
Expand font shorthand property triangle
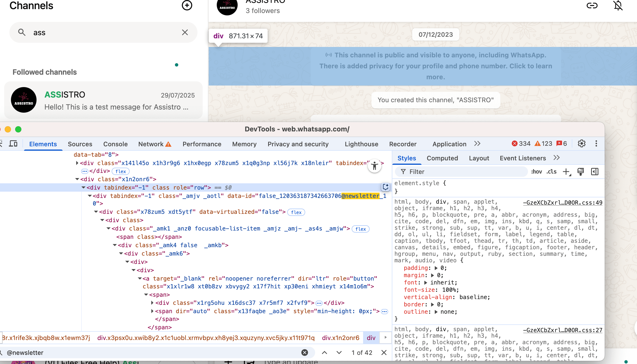coord(426,283)
